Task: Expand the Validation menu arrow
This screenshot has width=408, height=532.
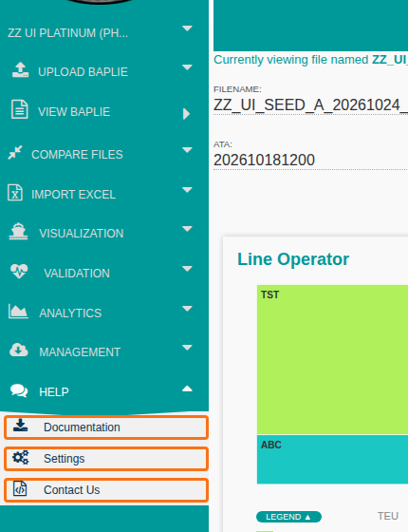Action: pos(187,269)
